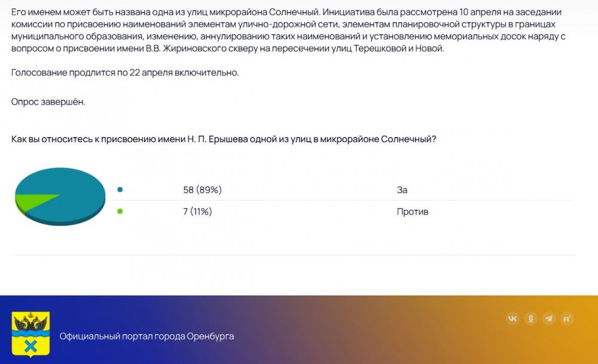Image resolution: width=598 pixels, height=364 pixels.
Task: Open the VK social network icon
Action: point(512,319)
